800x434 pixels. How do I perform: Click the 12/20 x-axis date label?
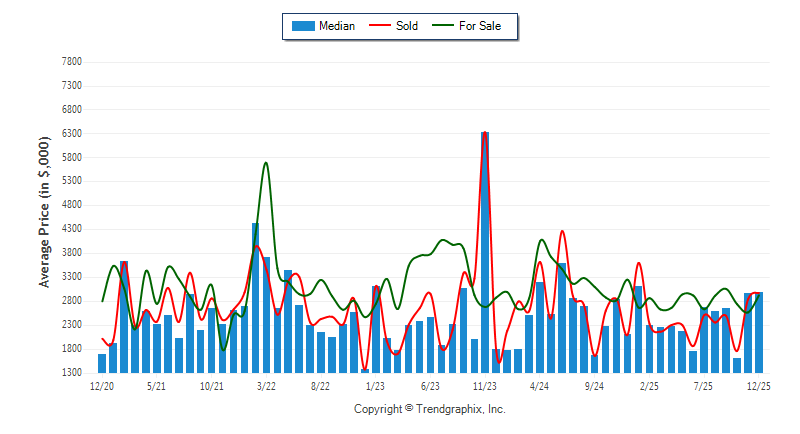coord(101,385)
